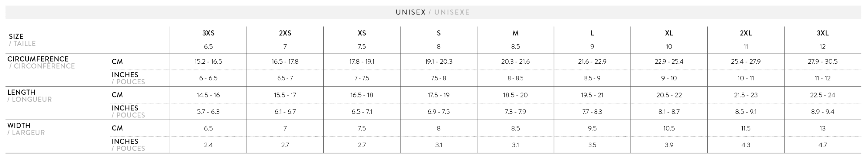Click the circumference inches cell 9 - 10
The height and width of the screenshot is (163, 868).
(669, 78)
